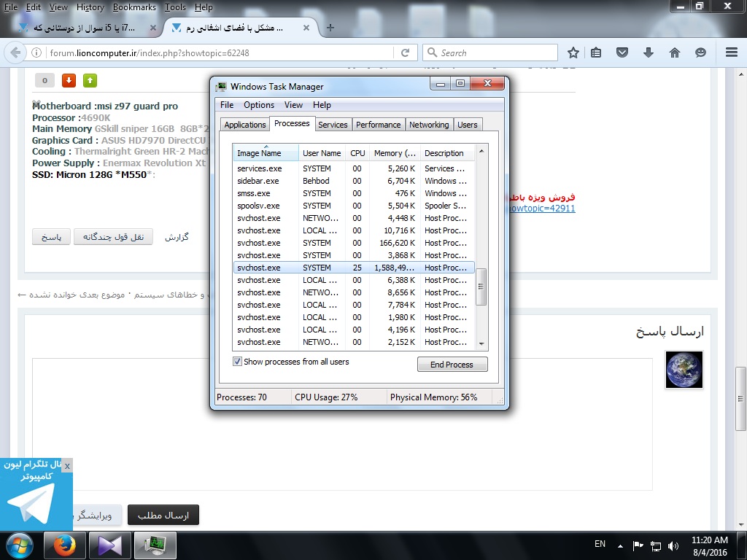Viewport: 747px width, 560px height.
Task: Show hidden system tray icons
Action: pyautogui.click(x=620, y=545)
